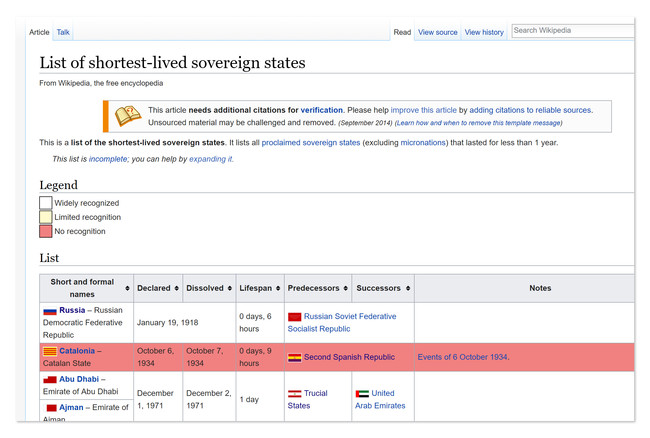650x438 pixels.
Task: Sort table by Lifespan column
Action: 278,288
